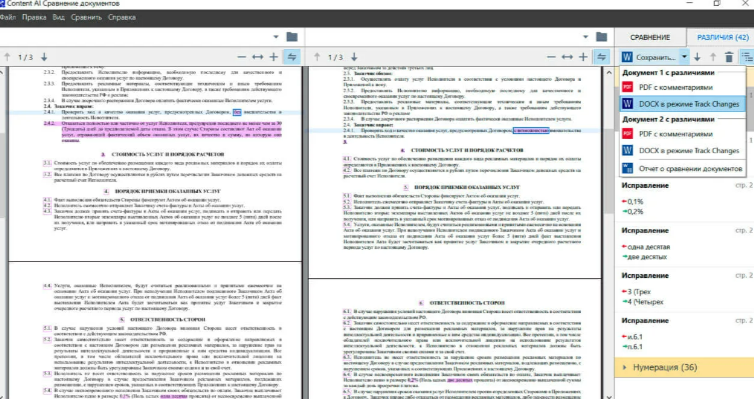This screenshot has height=399, width=754.
Task: Save Document 1 as PDF с комментариями
Action: [683, 87]
